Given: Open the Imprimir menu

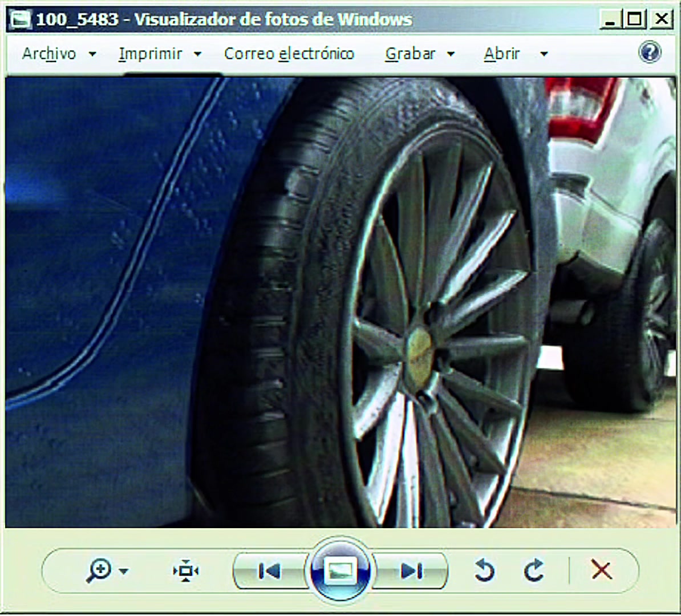Looking at the screenshot, I should click(x=150, y=54).
